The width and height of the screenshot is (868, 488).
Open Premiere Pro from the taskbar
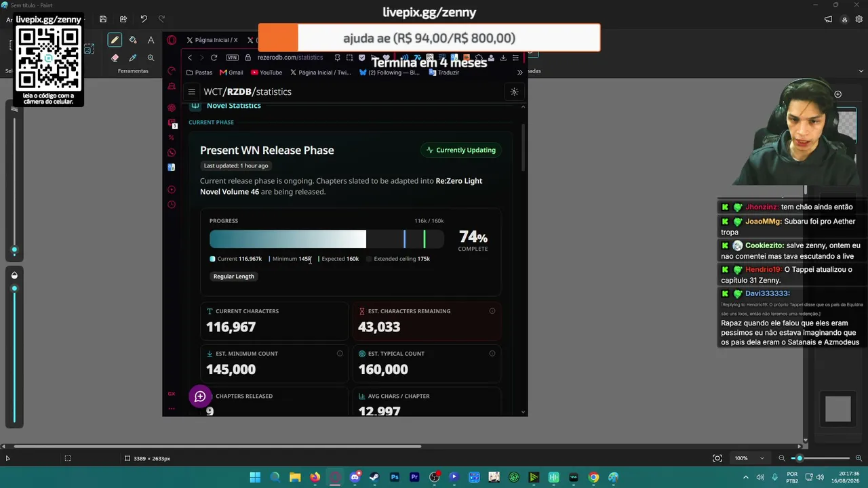(x=414, y=477)
